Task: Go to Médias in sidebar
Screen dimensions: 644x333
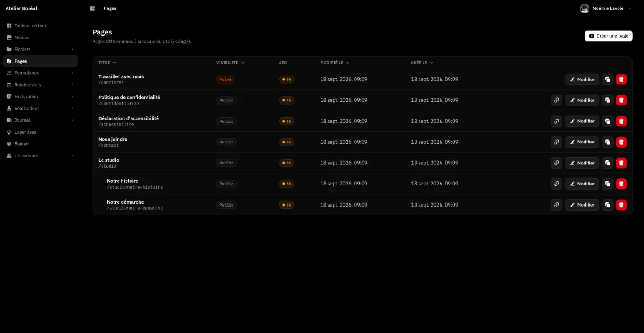Action: pos(40,38)
